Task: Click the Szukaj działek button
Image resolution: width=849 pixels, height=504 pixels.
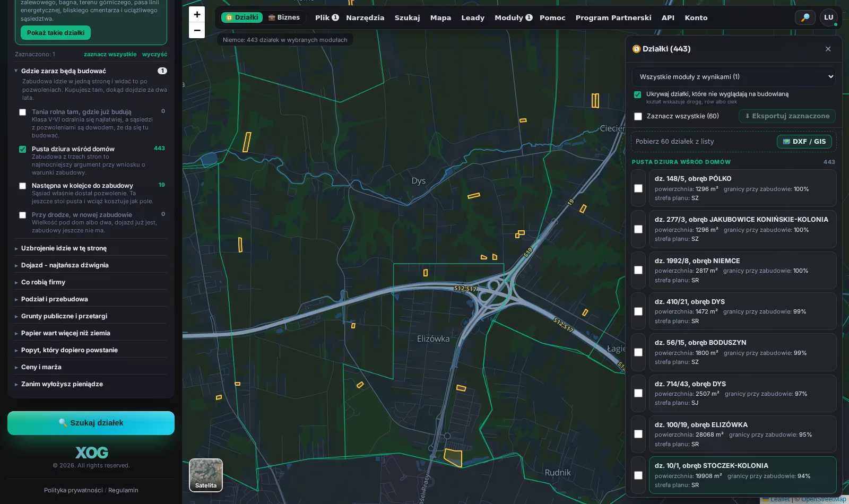Action: pyautogui.click(x=91, y=423)
